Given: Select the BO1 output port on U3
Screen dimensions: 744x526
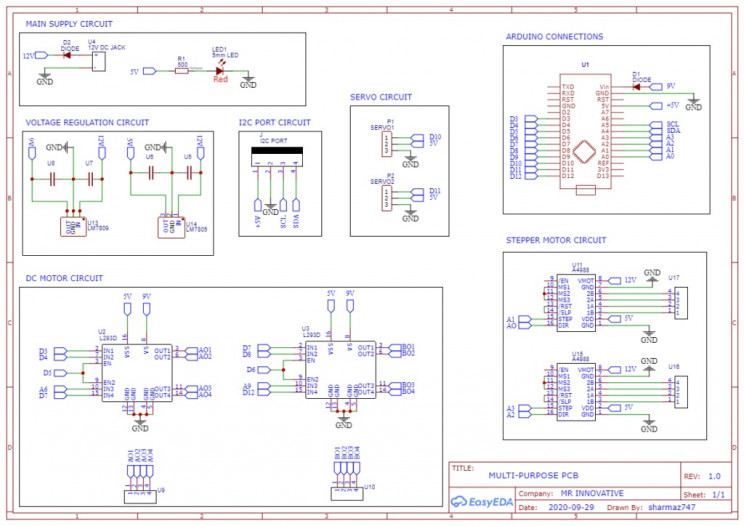Looking at the screenshot, I should 394,348.
